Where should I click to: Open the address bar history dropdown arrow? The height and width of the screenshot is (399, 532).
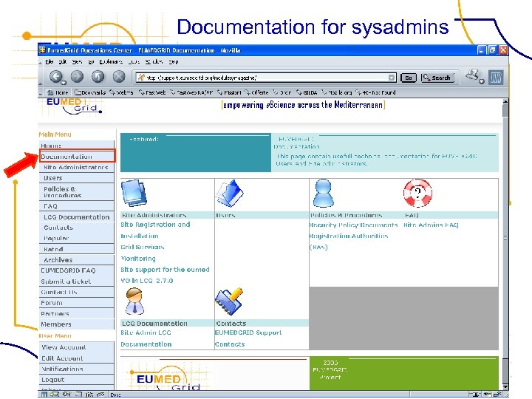coord(392,78)
